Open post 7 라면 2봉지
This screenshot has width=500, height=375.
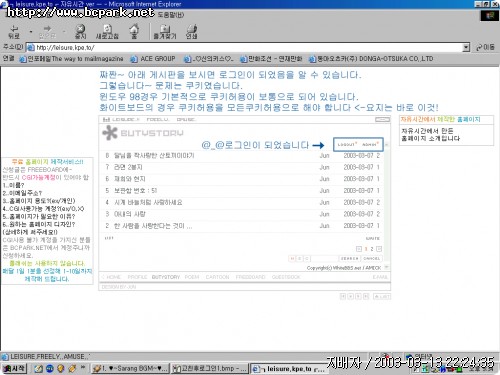point(128,167)
